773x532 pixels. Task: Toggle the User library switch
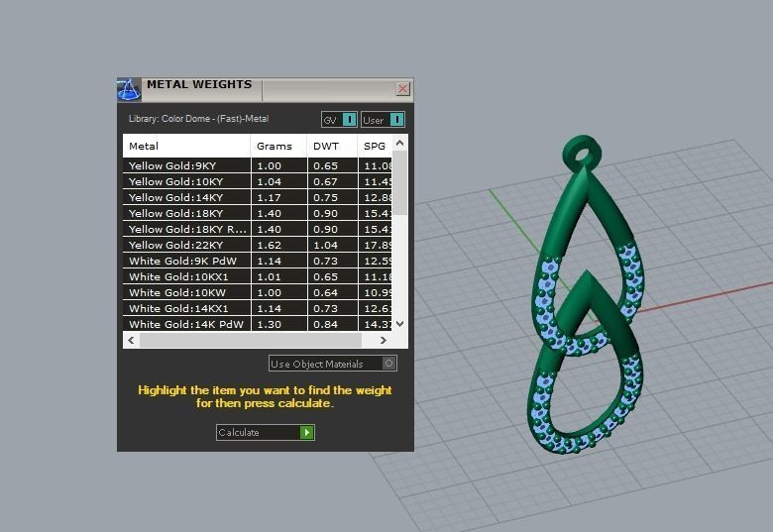[x=383, y=120]
